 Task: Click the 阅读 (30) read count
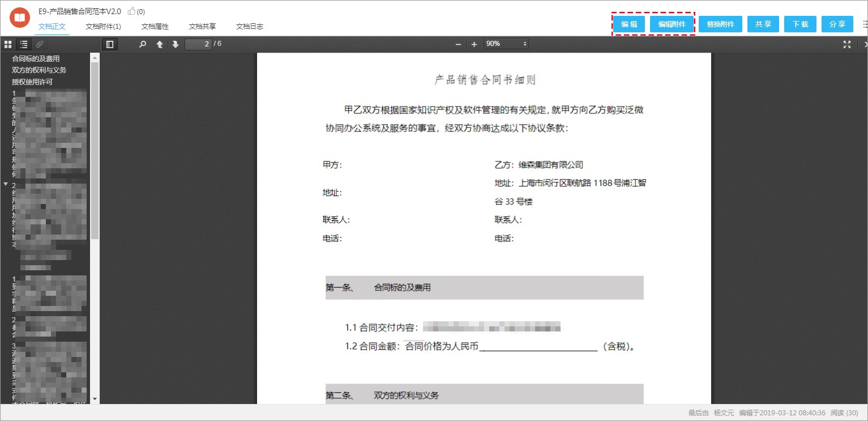844,413
